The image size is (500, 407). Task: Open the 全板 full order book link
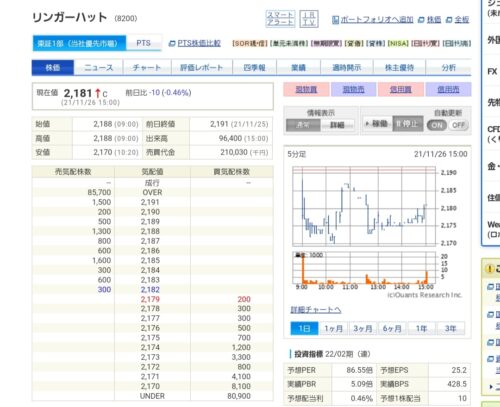(458, 20)
